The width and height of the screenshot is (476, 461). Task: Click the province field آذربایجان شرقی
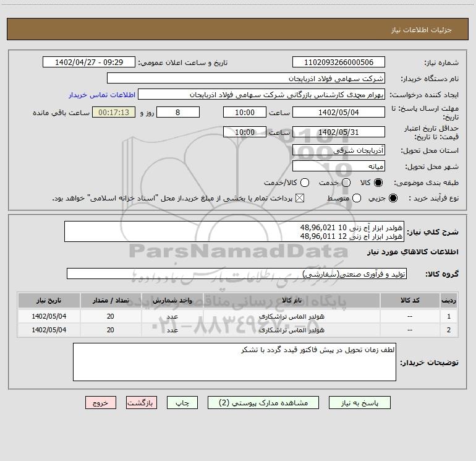pyautogui.click(x=339, y=150)
